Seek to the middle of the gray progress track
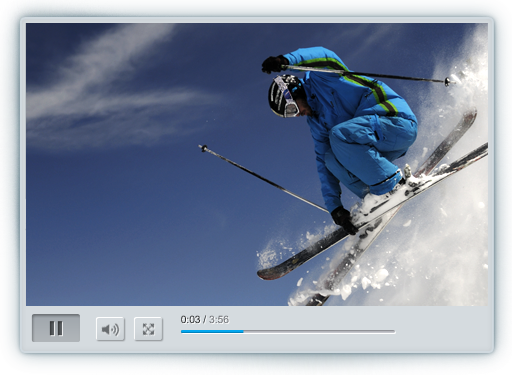The image size is (512, 375). click(288, 331)
